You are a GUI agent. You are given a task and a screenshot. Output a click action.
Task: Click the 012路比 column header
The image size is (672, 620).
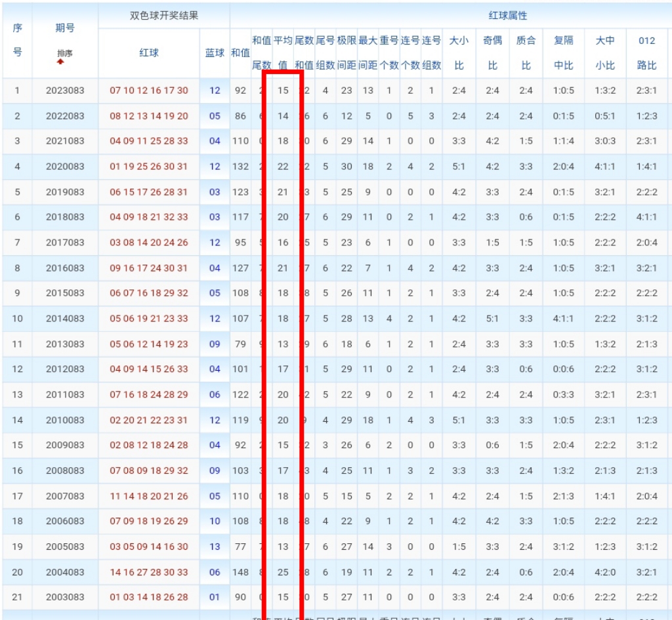click(x=646, y=53)
